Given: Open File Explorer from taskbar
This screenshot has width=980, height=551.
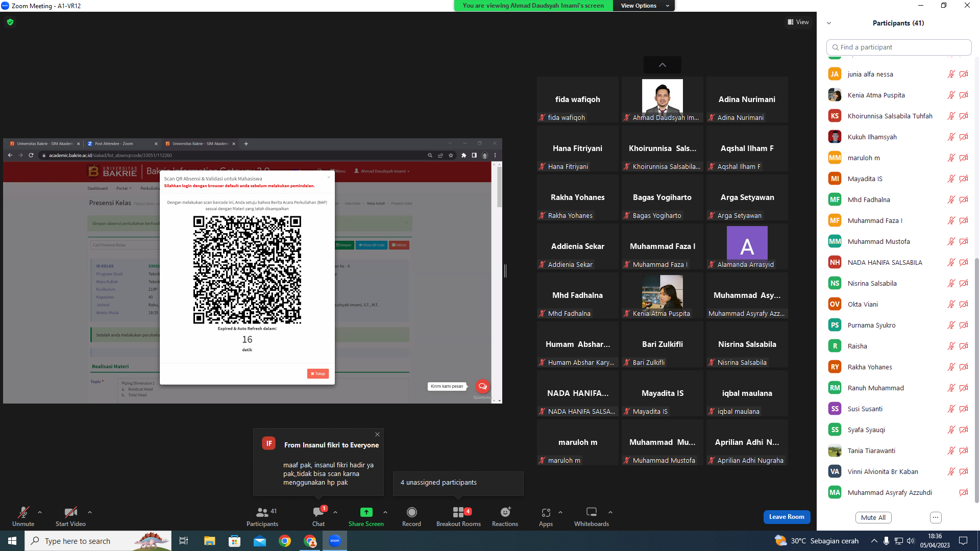Looking at the screenshot, I should [209, 541].
